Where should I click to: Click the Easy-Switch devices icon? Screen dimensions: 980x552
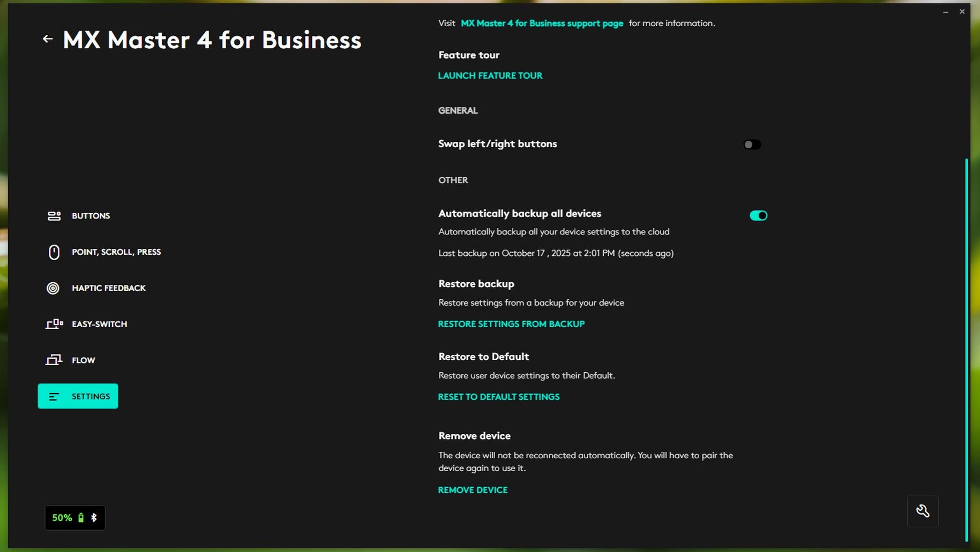click(54, 324)
